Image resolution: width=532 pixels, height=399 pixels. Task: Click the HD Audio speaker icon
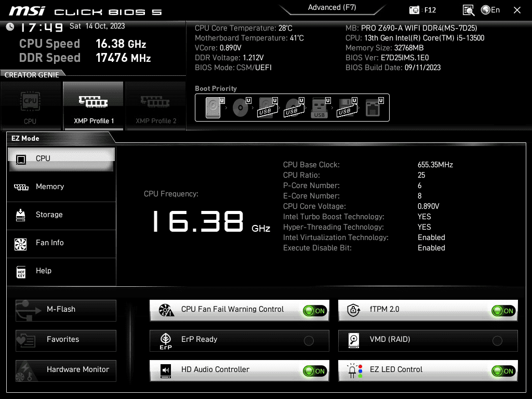click(x=166, y=371)
